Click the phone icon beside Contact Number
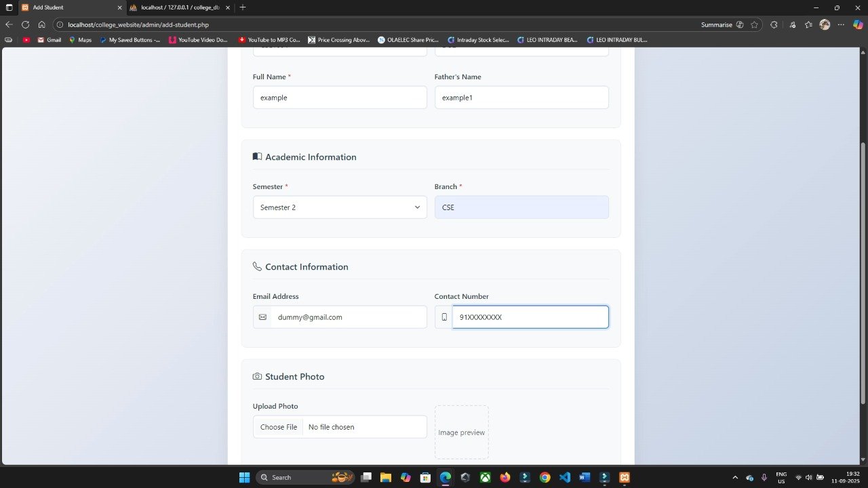Image resolution: width=868 pixels, height=488 pixels. pyautogui.click(x=444, y=317)
